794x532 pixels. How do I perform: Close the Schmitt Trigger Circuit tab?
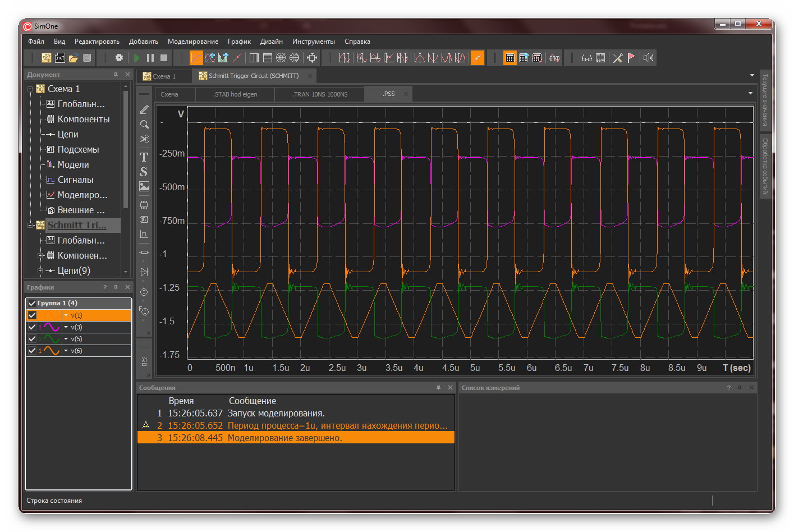click(309, 76)
